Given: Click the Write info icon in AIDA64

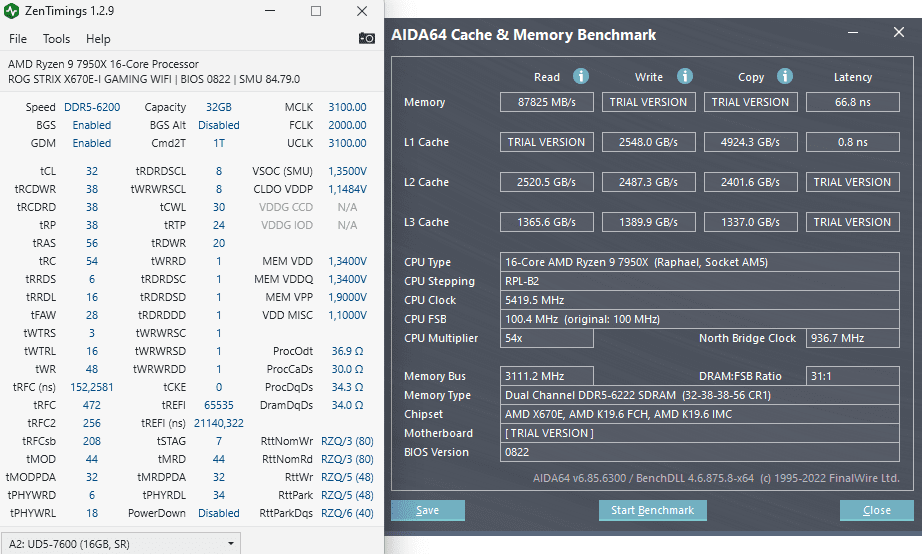Looking at the screenshot, I should [684, 76].
